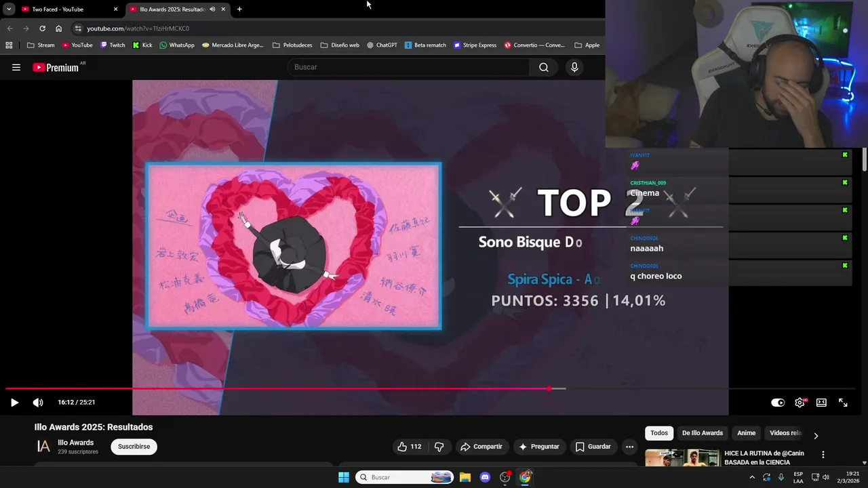Viewport: 868px width, 488px height.
Task: Go to the YouTube Premium home logo
Action: pos(56,67)
